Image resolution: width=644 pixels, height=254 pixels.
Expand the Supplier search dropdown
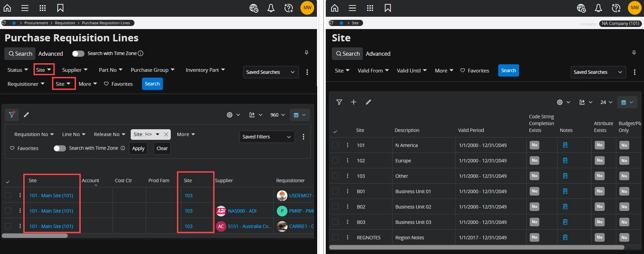click(75, 70)
